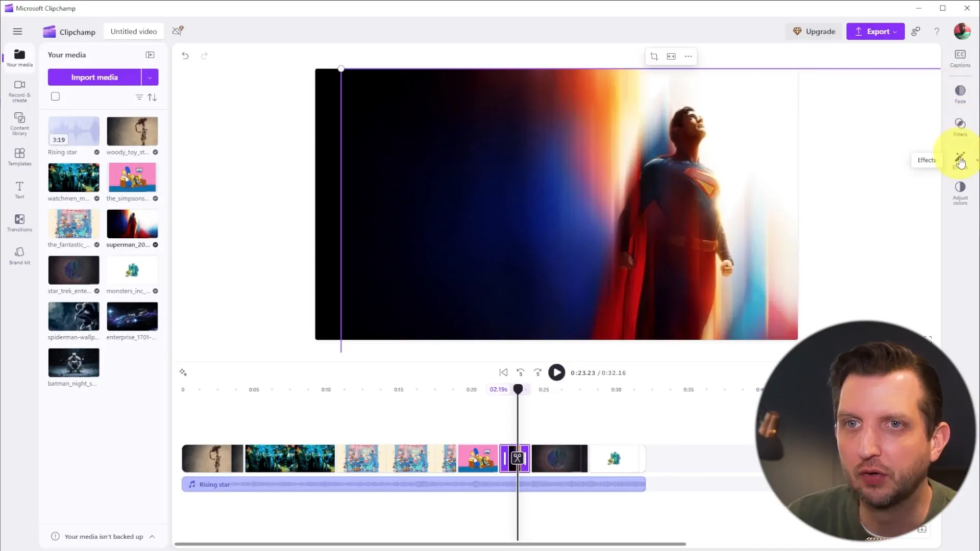Select the the_simpsons media thumbnail
The width and height of the screenshot is (980, 551).
pos(132,178)
